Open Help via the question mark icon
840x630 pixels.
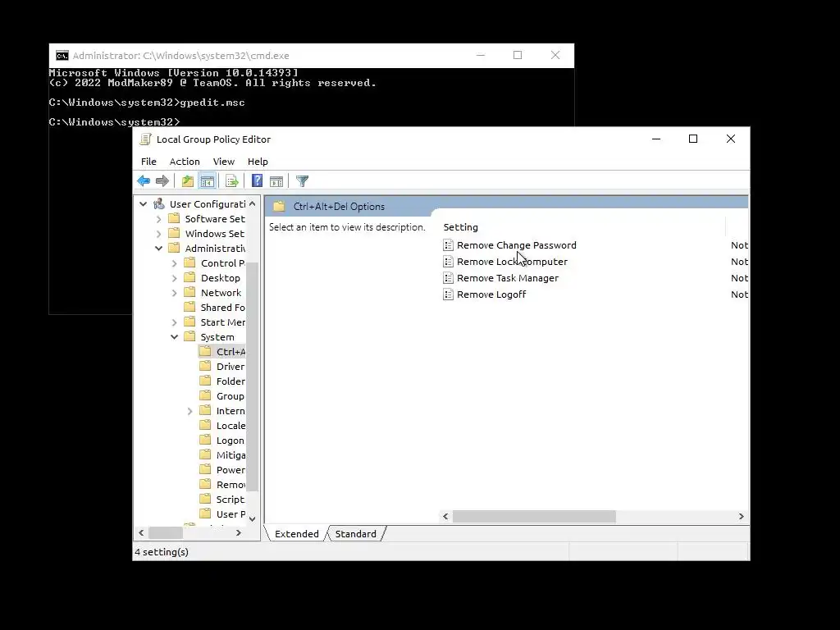point(257,181)
